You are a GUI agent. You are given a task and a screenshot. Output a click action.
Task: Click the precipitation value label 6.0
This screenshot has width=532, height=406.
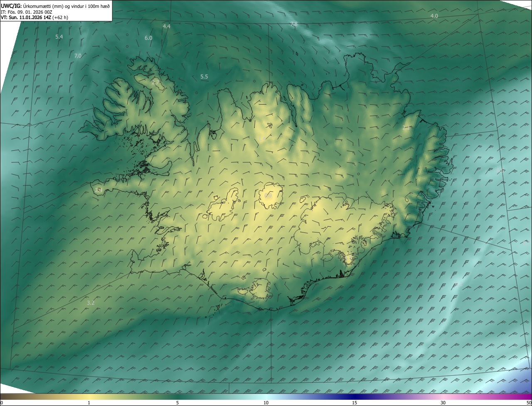(148, 38)
